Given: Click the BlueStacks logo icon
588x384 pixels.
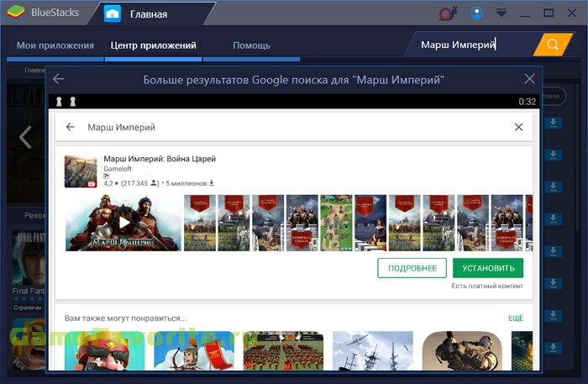Looking at the screenshot, I should pyautogui.click(x=16, y=13).
